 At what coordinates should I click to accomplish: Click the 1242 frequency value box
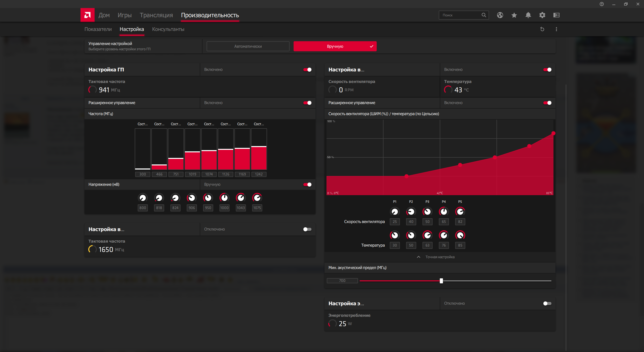259,174
